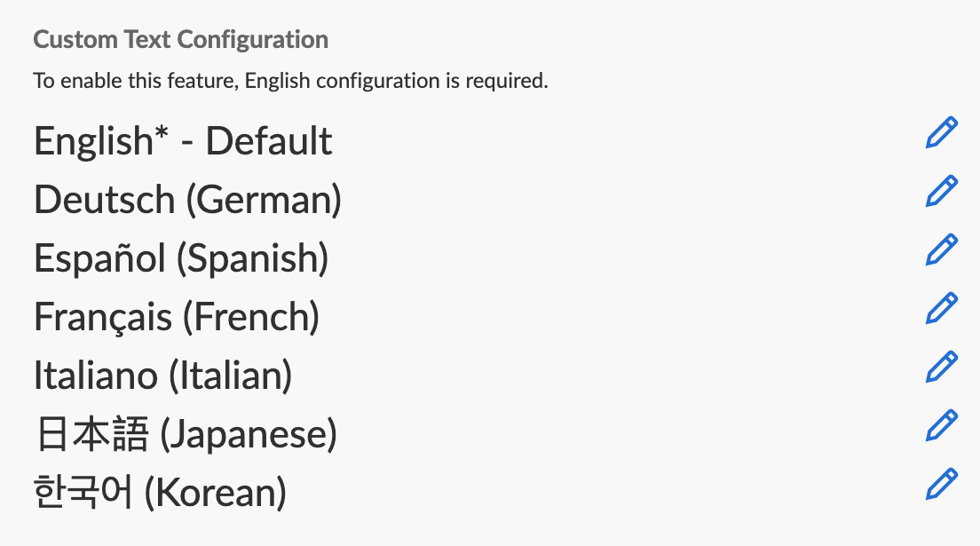Click the pencil icon for Deutsch (German)

point(942,191)
